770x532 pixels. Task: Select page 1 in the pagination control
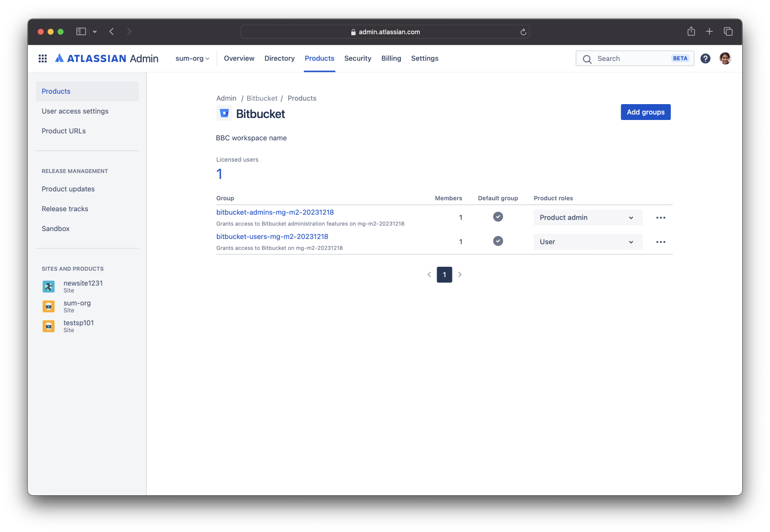pyautogui.click(x=444, y=274)
